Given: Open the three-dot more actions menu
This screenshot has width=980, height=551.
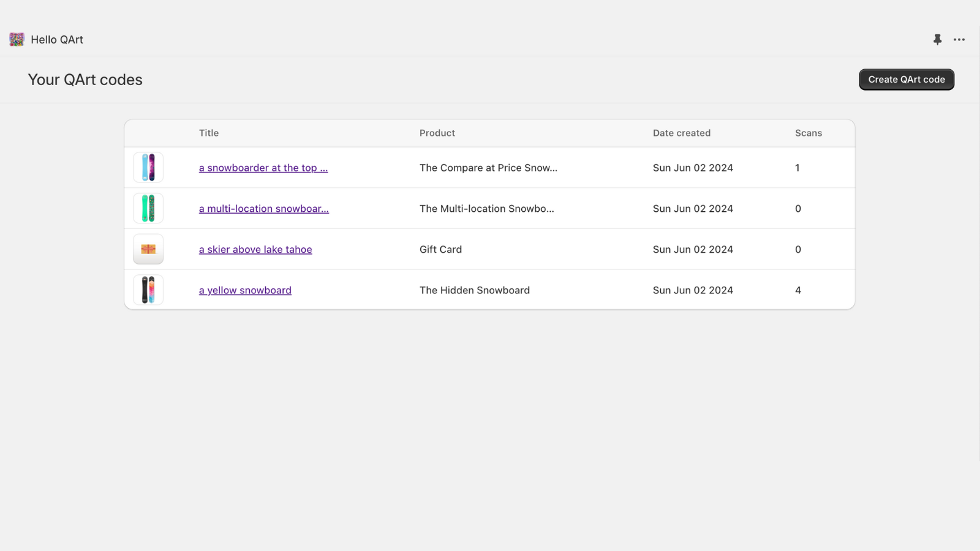Looking at the screenshot, I should tap(959, 40).
